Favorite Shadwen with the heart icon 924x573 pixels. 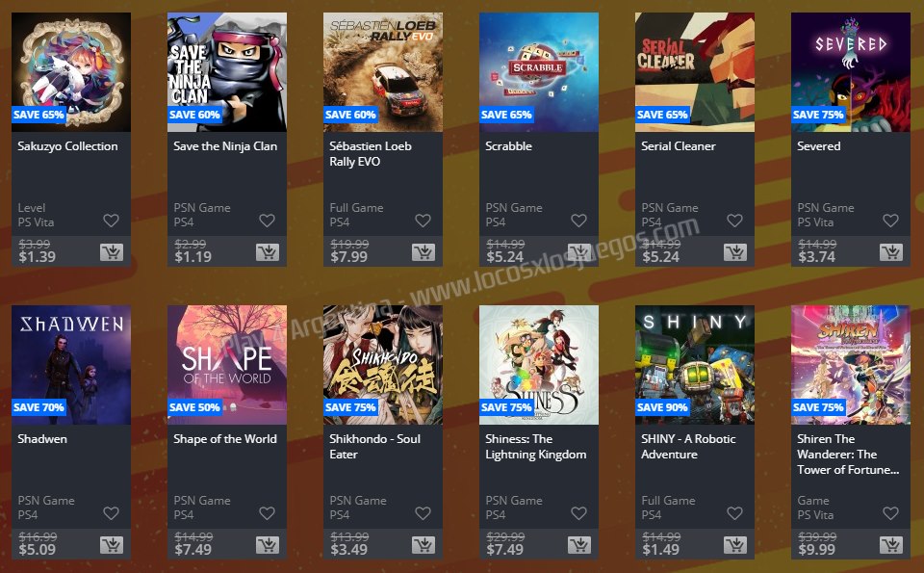[112, 513]
